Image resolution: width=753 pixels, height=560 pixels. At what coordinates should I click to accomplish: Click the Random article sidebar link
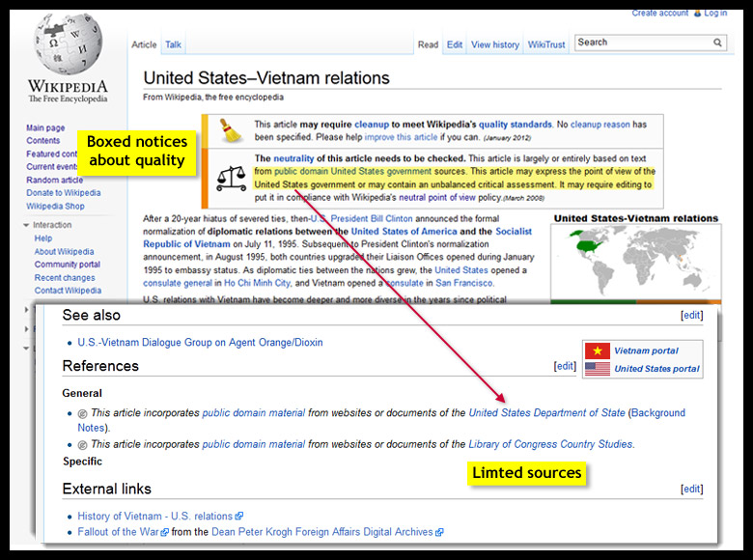54,180
